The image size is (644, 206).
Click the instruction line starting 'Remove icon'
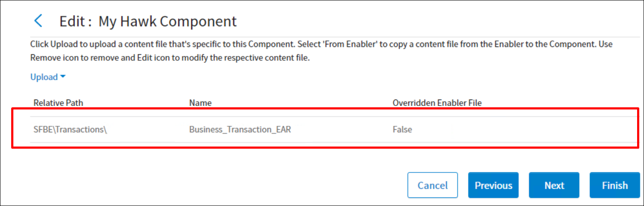170,58
